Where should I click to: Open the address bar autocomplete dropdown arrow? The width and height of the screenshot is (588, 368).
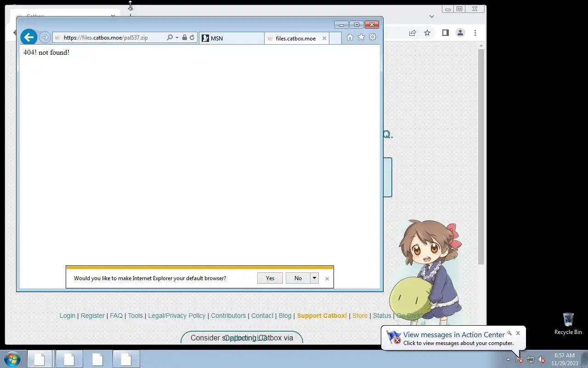click(x=177, y=38)
